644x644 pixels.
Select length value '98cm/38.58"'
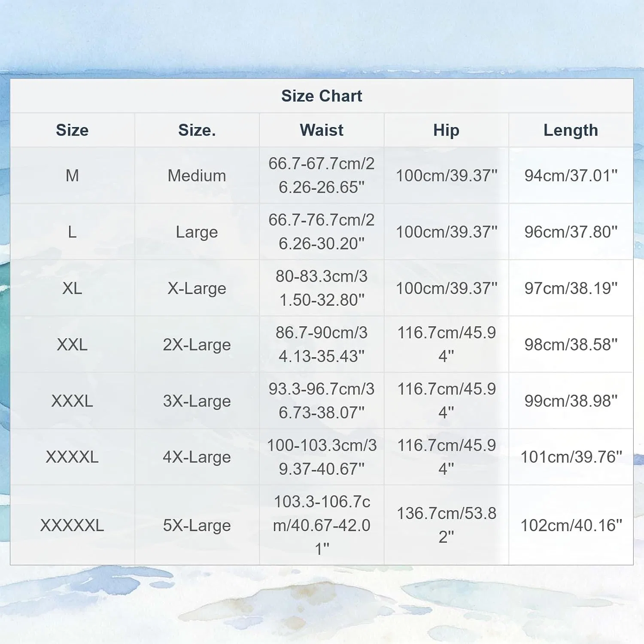coord(571,344)
